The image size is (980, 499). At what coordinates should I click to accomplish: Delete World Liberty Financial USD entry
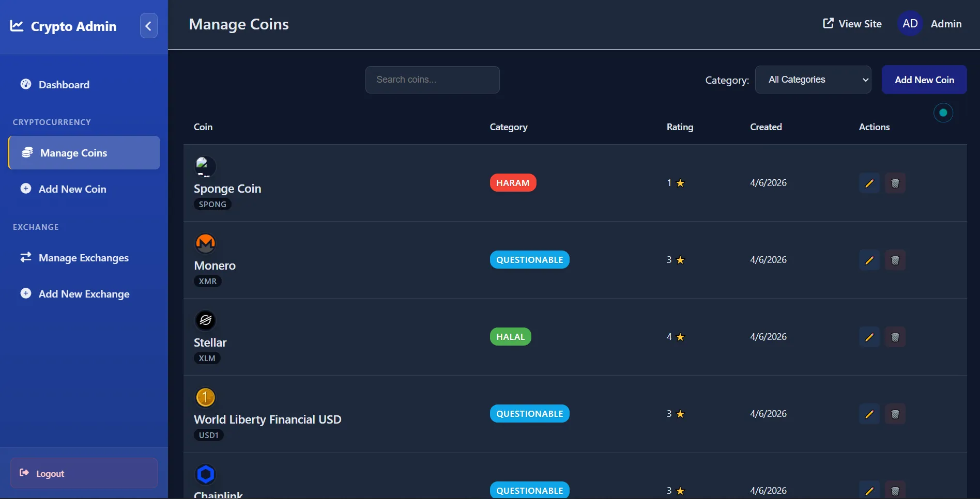pos(895,414)
